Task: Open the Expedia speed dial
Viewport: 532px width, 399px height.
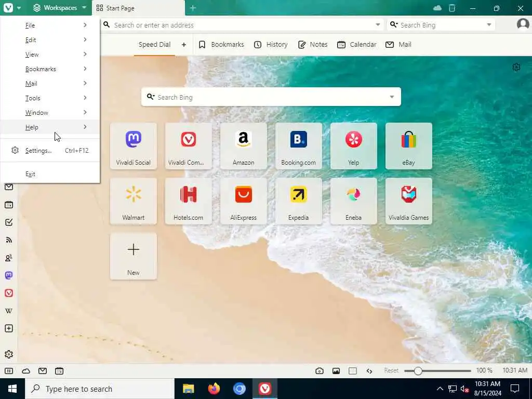Action: click(x=299, y=201)
